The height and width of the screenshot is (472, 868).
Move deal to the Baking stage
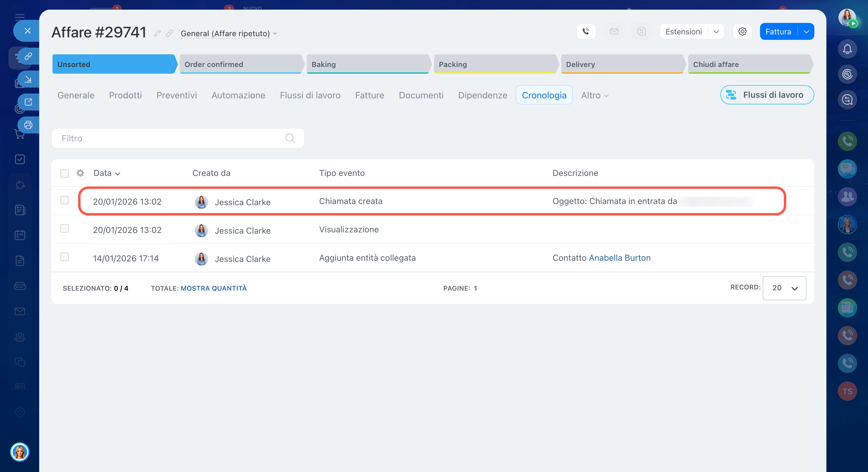367,64
